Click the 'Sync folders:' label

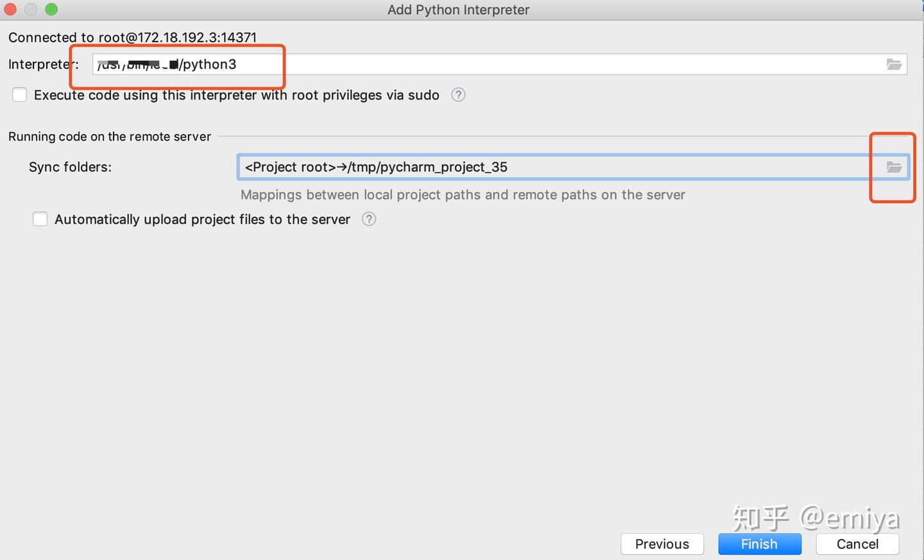[x=70, y=167]
